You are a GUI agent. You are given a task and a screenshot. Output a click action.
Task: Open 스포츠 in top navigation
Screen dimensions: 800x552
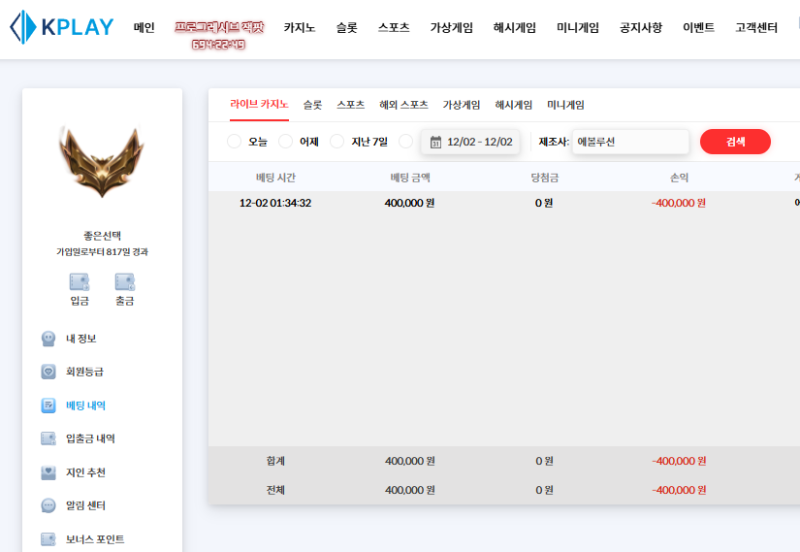tap(394, 28)
